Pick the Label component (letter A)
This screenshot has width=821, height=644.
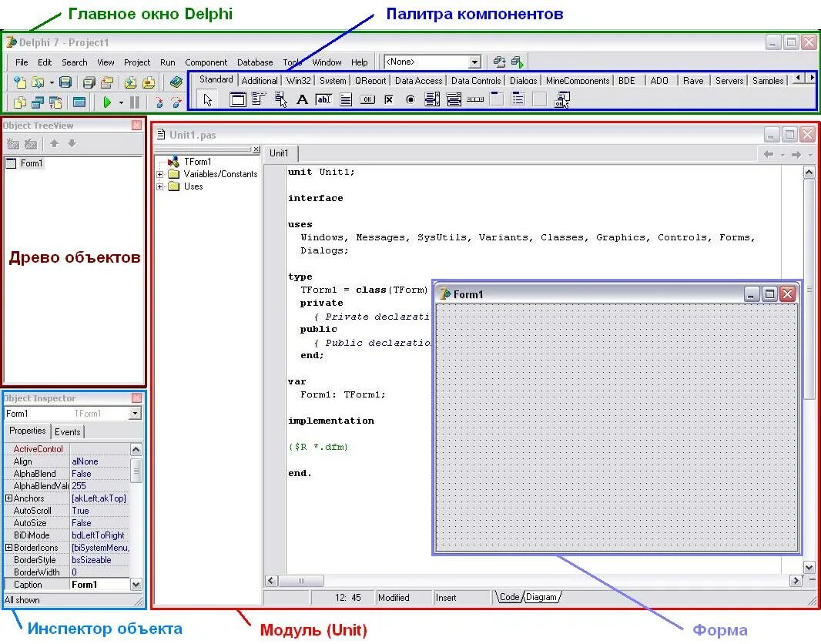302,99
